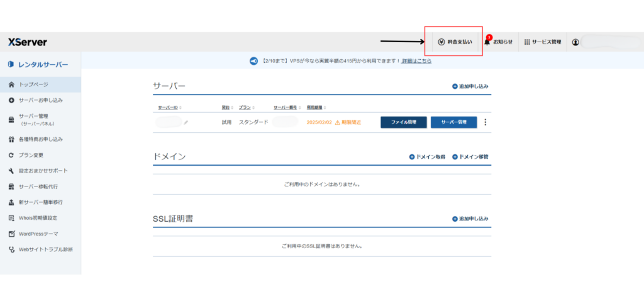The width and height of the screenshot is (644, 308).
Task: Click the ドメイン移管 link
Action: 470,157
